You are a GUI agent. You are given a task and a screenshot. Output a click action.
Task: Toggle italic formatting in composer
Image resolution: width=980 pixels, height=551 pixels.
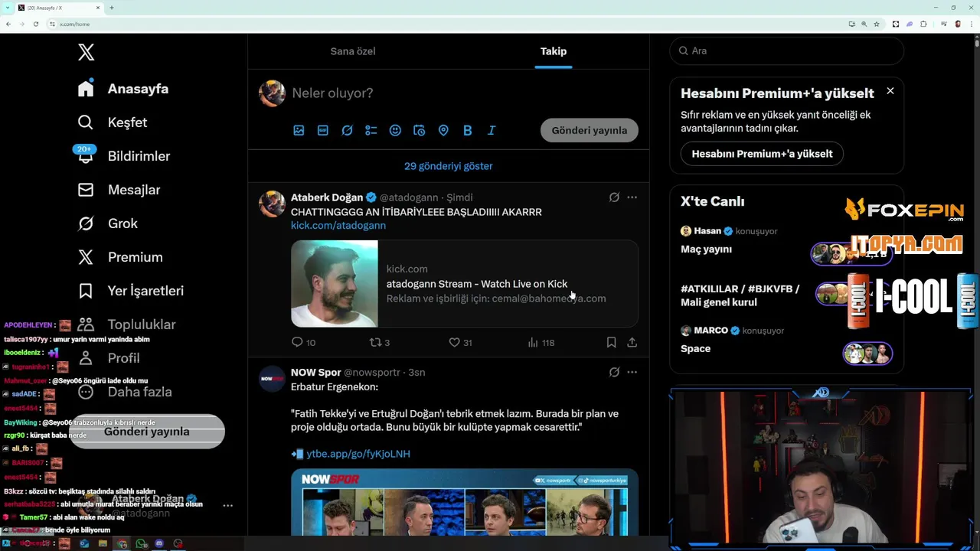(x=492, y=131)
